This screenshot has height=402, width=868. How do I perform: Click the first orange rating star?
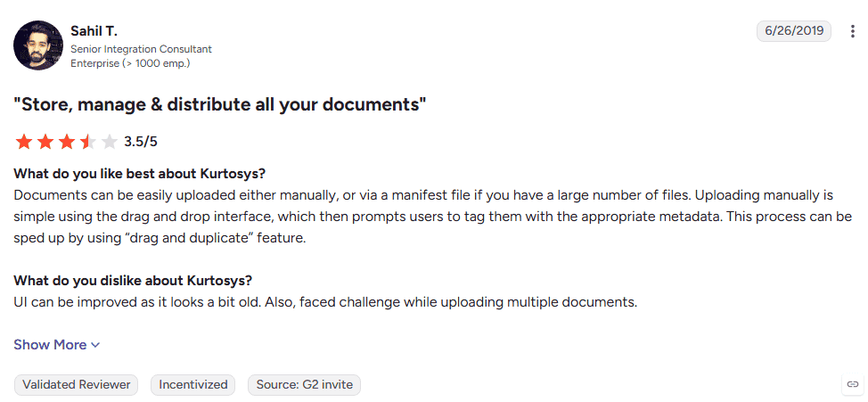(x=24, y=142)
